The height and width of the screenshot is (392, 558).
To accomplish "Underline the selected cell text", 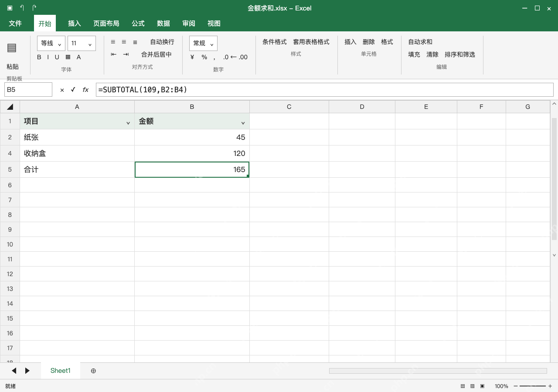I will (57, 57).
